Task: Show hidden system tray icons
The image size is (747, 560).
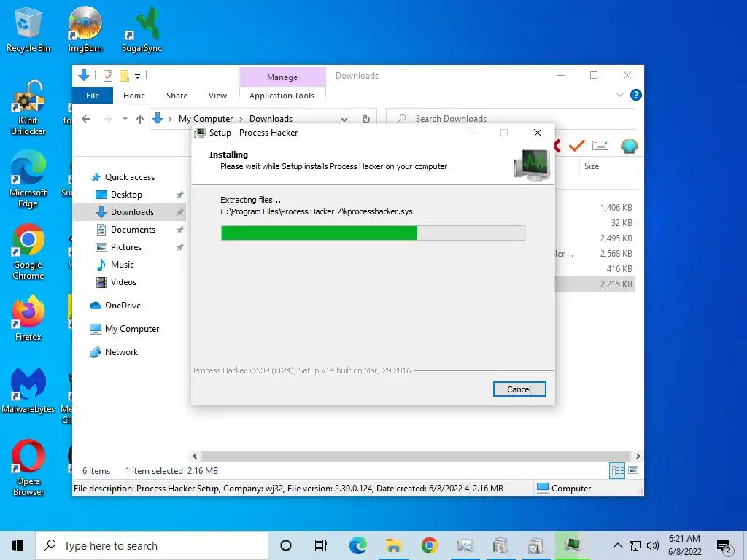Action: (617, 545)
